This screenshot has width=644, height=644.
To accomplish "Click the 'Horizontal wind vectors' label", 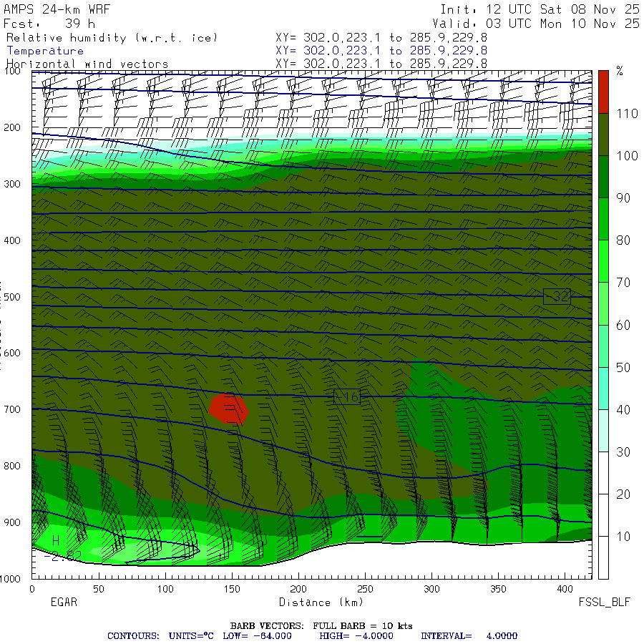I will (87, 64).
